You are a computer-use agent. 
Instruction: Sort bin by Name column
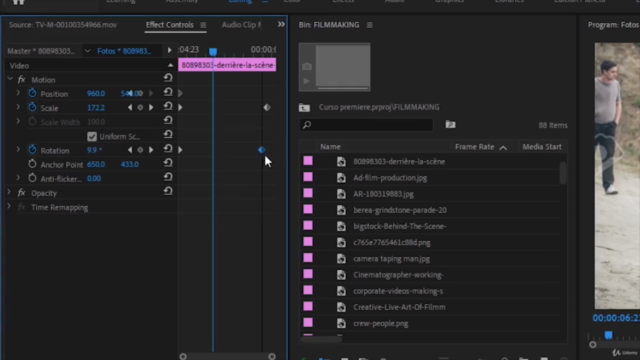330,147
